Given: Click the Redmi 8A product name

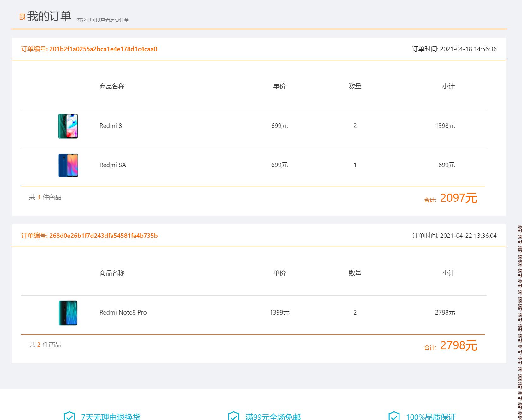Looking at the screenshot, I should tap(113, 165).
